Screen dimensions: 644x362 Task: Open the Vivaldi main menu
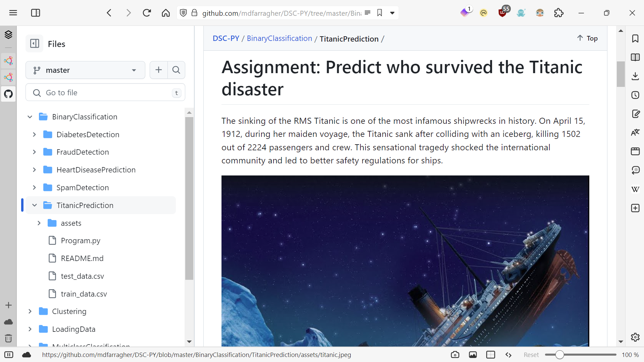pyautogui.click(x=13, y=13)
